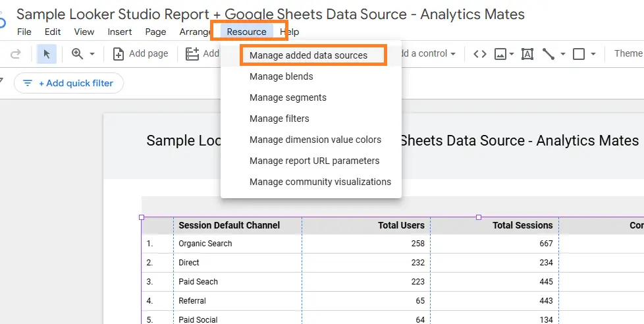Viewport: 644px width, 324px height.
Task: Click the Paid Social cell
Action: [x=198, y=319]
